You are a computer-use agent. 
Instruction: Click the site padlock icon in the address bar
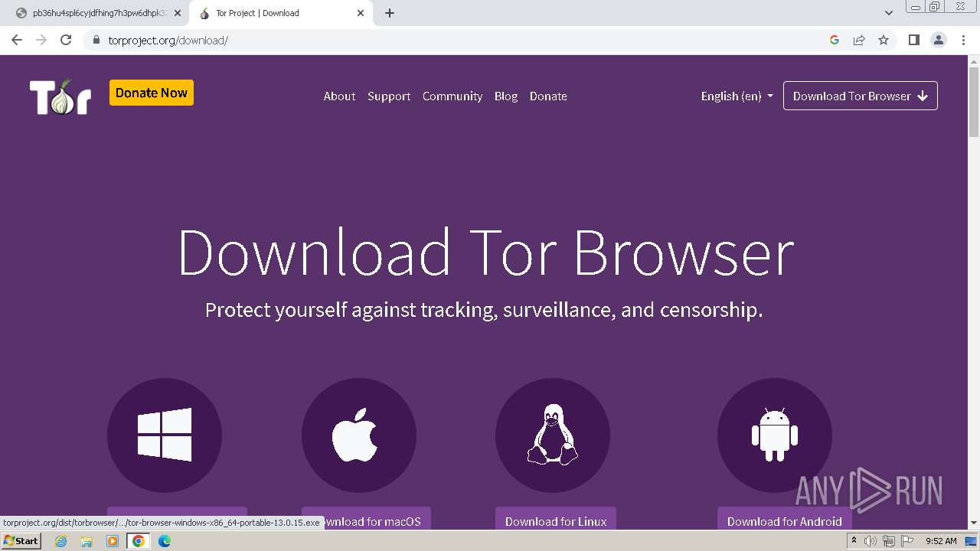[x=96, y=40]
